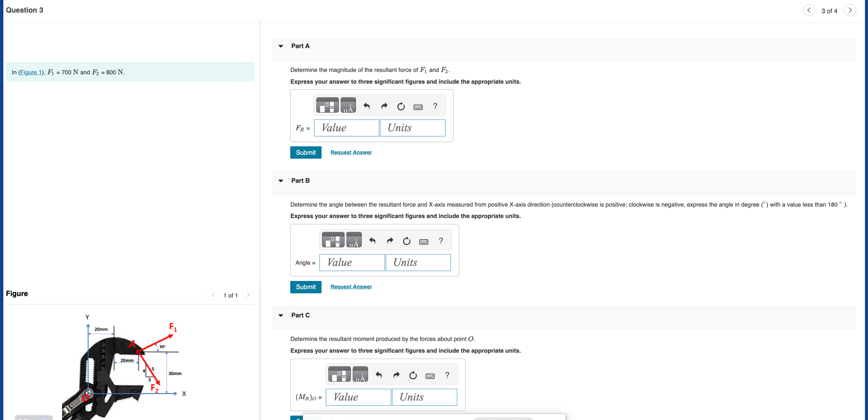Submit the Part A answer

click(306, 153)
